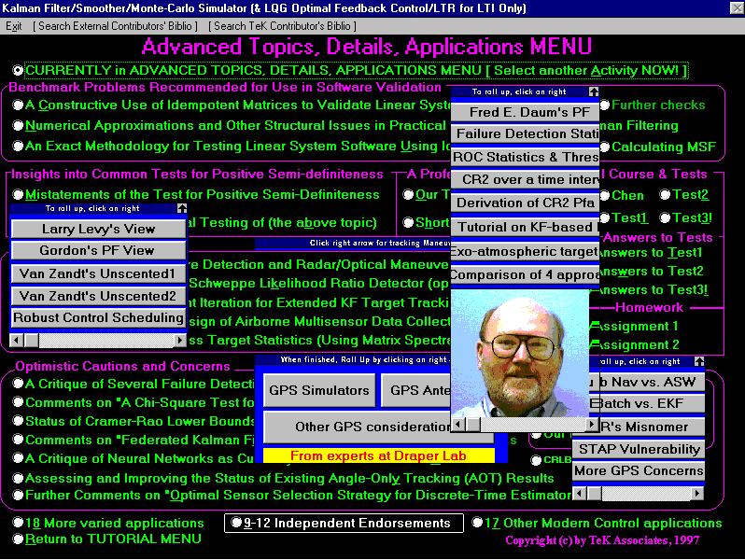
Task: Click right arrow of the photo panel scrollbar
Action: [592, 424]
